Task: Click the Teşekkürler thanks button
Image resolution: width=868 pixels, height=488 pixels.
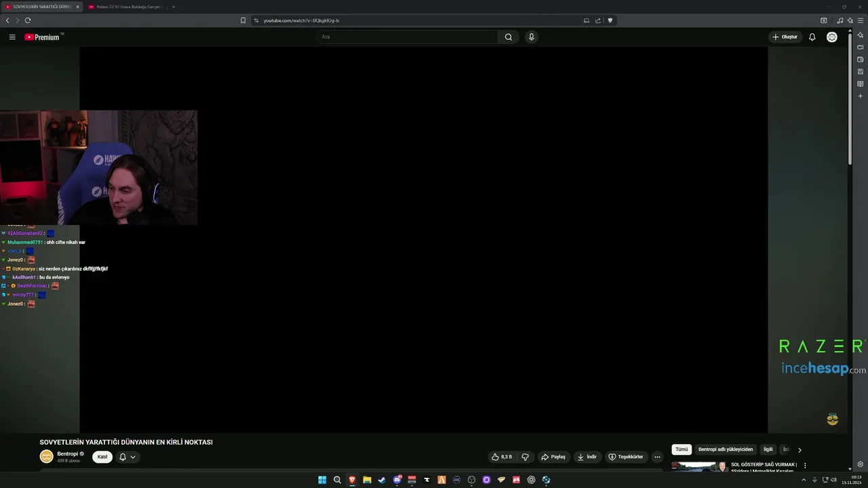Action: (x=626, y=457)
